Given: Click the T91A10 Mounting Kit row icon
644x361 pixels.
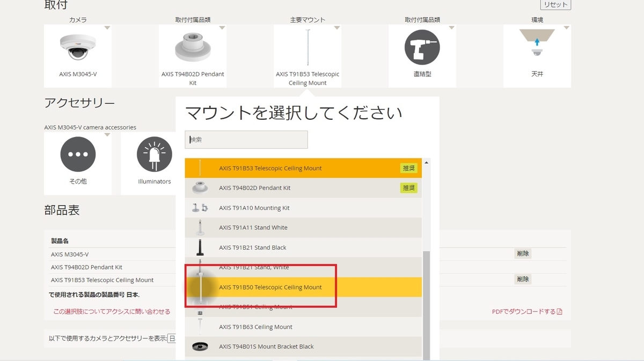Looking at the screenshot, I should click(x=200, y=208).
